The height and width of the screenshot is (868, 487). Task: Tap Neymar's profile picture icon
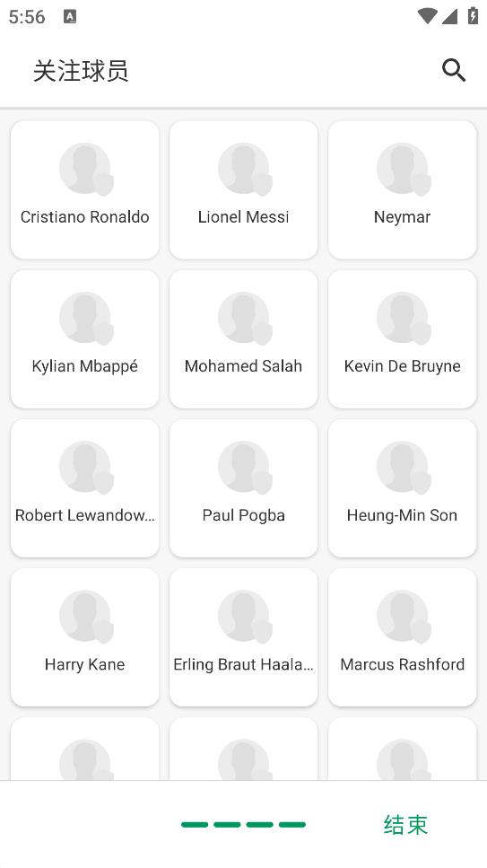click(x=404, y=169)
